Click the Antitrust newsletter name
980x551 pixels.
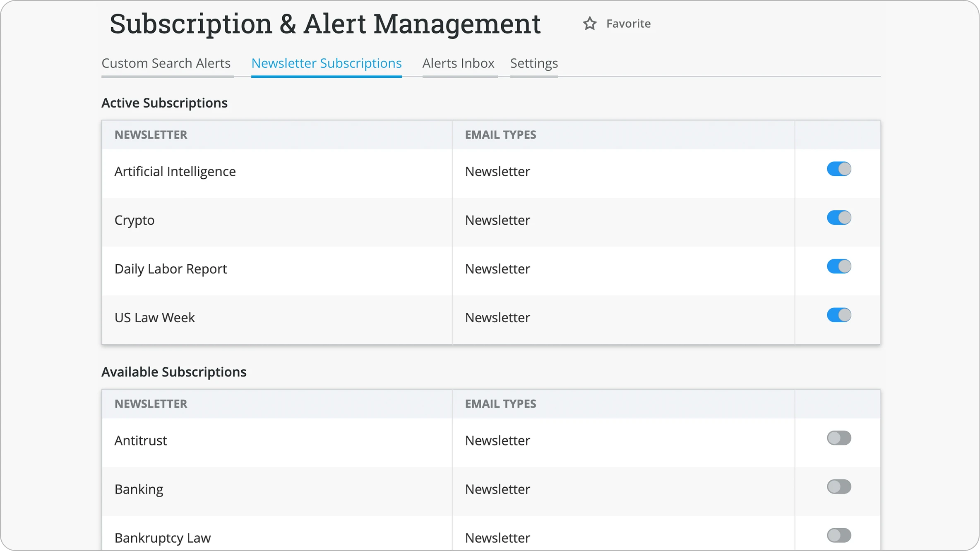[x=141, y=441]
